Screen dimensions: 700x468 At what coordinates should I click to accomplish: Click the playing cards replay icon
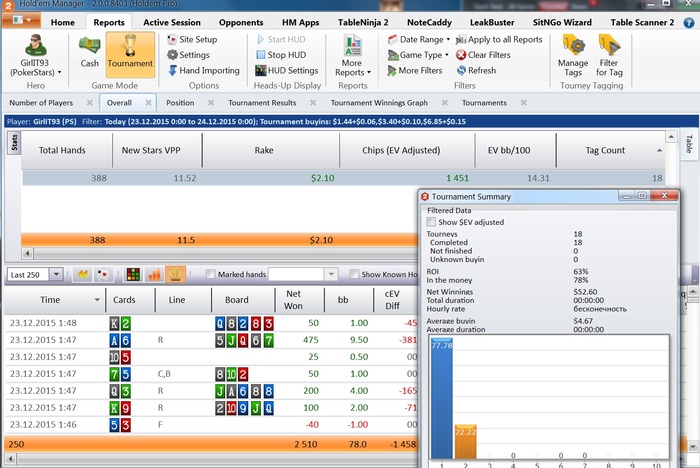pos(103,275)
